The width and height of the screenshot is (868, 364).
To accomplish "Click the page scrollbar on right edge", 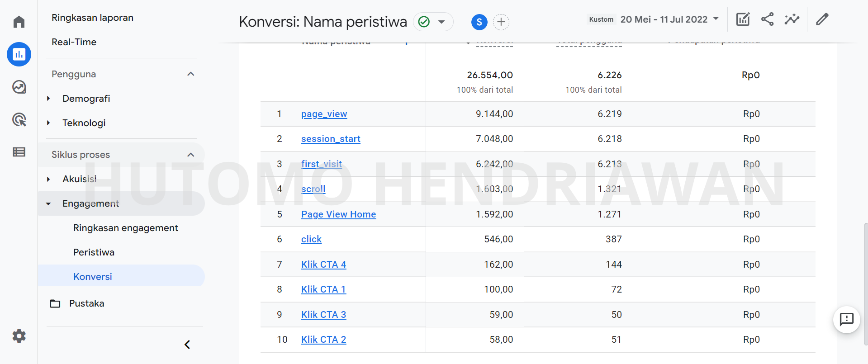I will coord(865,284).
